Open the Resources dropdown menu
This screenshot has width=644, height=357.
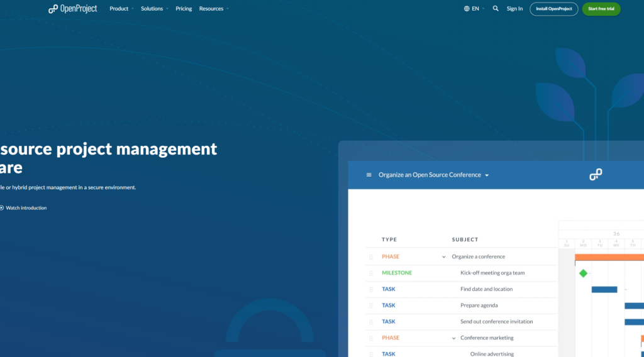[x=214, y=9]
